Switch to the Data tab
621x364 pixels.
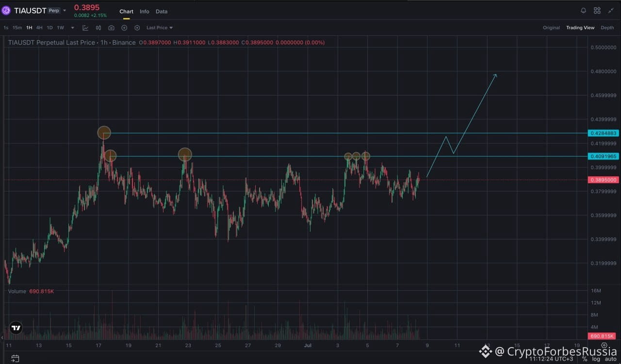click(x=162, y=11)
